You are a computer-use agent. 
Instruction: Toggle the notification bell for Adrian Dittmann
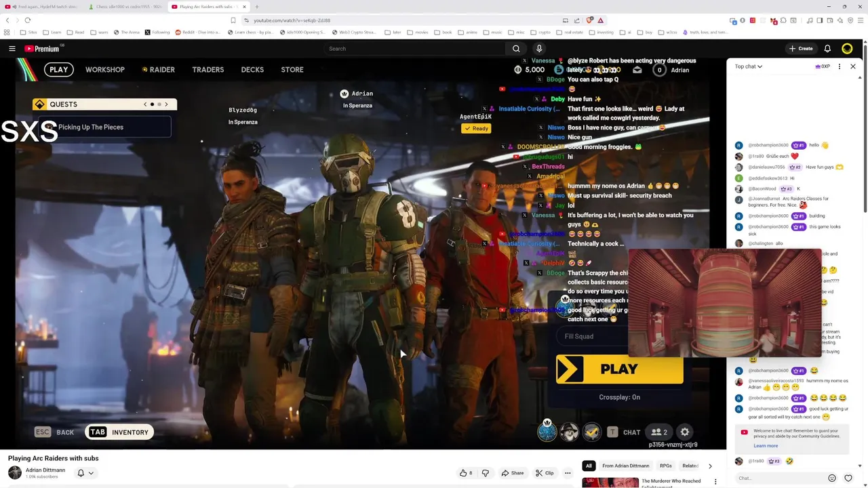84,473
